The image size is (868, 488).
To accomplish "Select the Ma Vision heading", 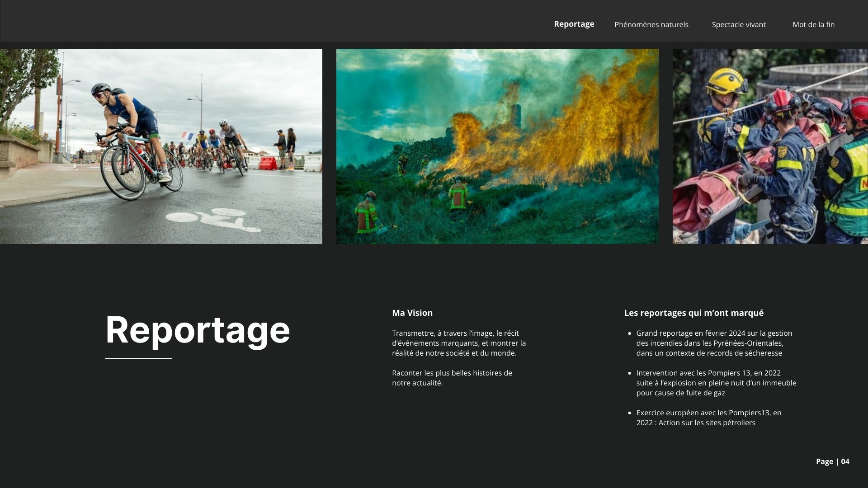I will [x=412, y=313].
